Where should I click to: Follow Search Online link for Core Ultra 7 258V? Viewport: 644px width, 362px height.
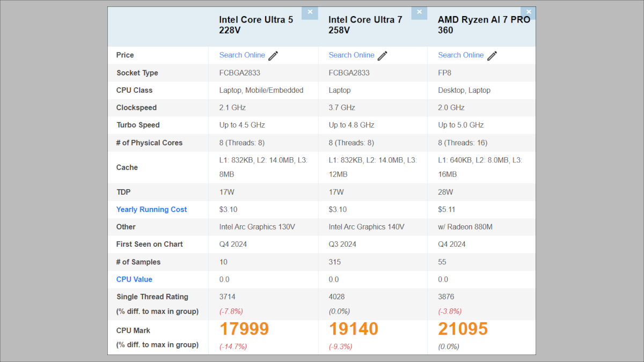click(x=352, y=55)
